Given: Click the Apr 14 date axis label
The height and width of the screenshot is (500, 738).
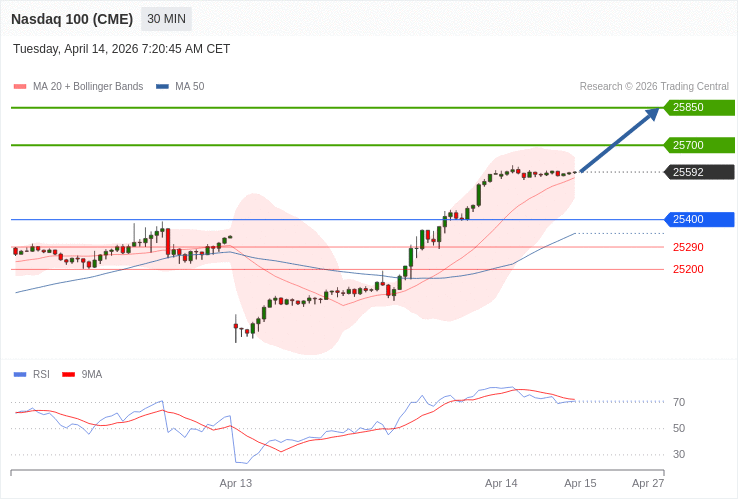Looking at the screenshot, I should [x=501, y=484].
